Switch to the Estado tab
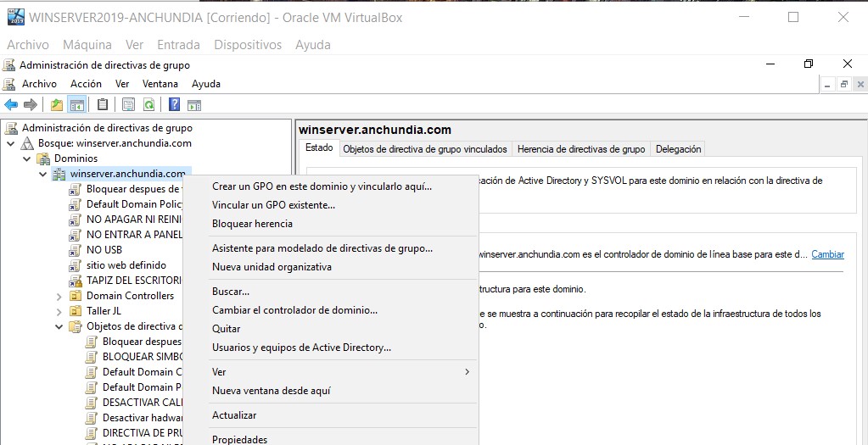This screenshot has width=868, height=445. (x=319, y=148)
